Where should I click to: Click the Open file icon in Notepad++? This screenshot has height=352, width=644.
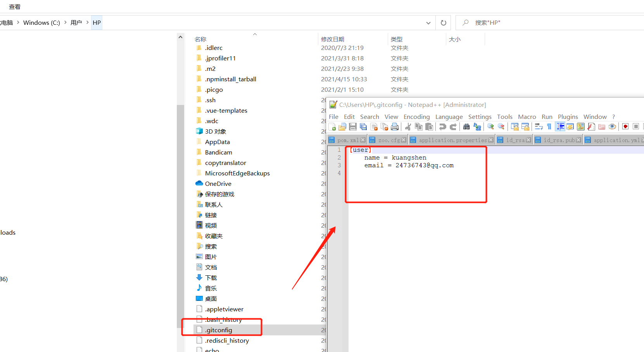[x=342, y=127]
